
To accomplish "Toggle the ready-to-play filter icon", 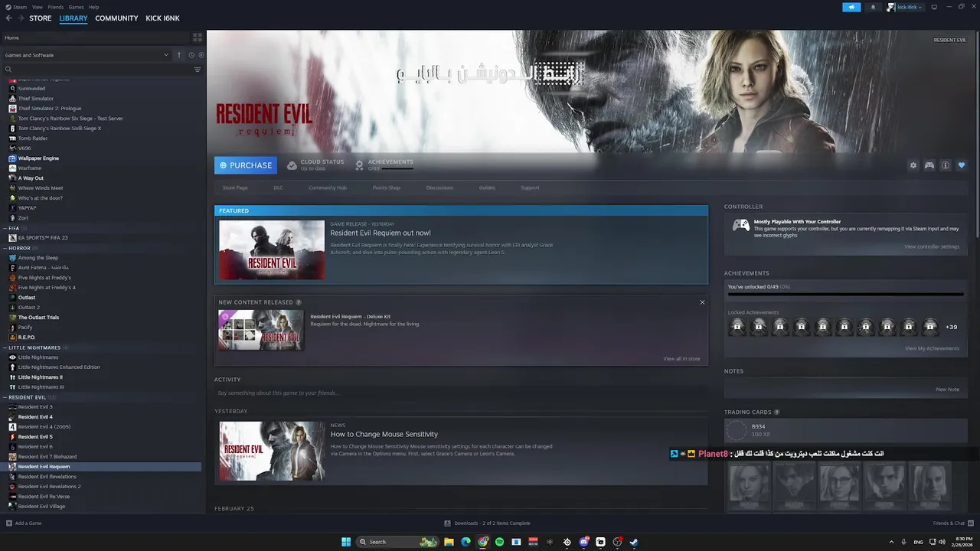I will click(201, 55).
